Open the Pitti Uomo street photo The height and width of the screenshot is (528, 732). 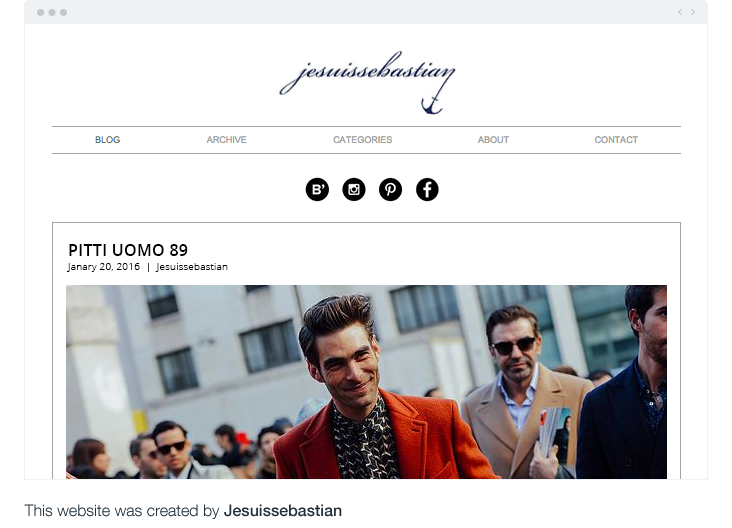(366, 382)
